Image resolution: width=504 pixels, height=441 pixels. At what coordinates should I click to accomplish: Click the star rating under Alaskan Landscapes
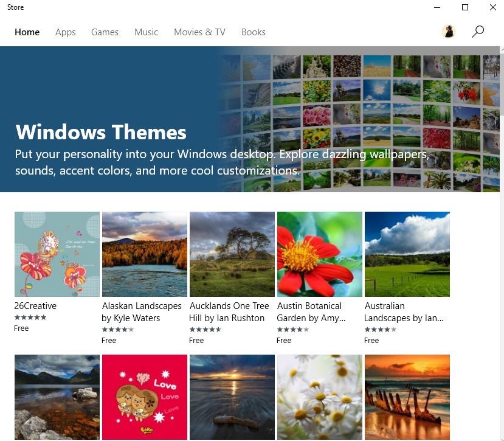point(118,330)
